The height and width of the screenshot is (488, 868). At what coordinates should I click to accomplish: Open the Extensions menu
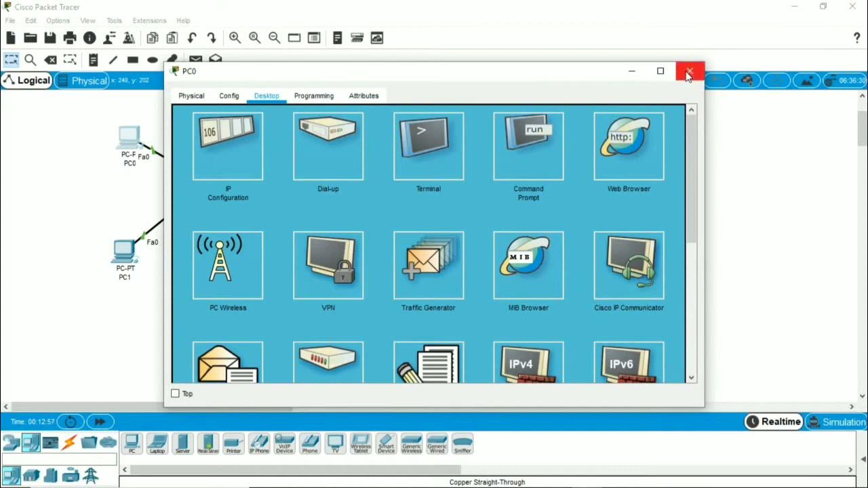(149, 21)
